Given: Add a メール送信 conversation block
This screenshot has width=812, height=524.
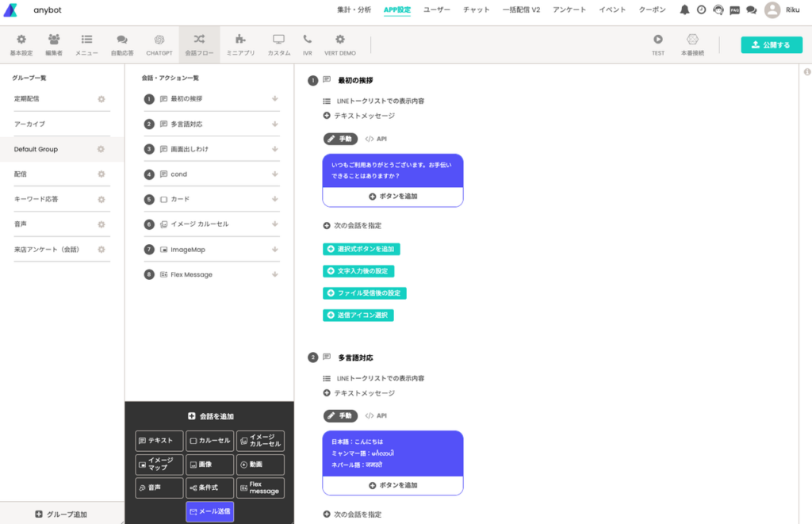Looking at the screenshot, I should [x=209, y=511].
